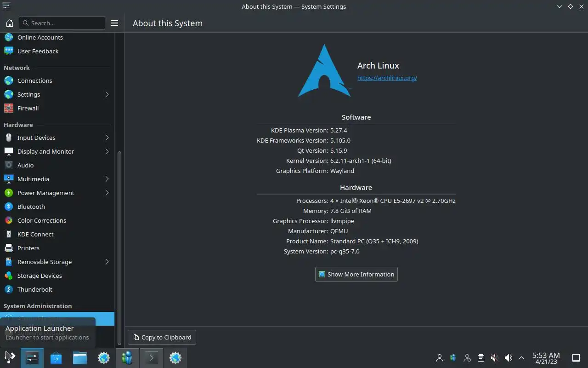This screenshot has height=368, width=588.
Task: Click Copy to Clipboard
Action: (x=162, y=337)
